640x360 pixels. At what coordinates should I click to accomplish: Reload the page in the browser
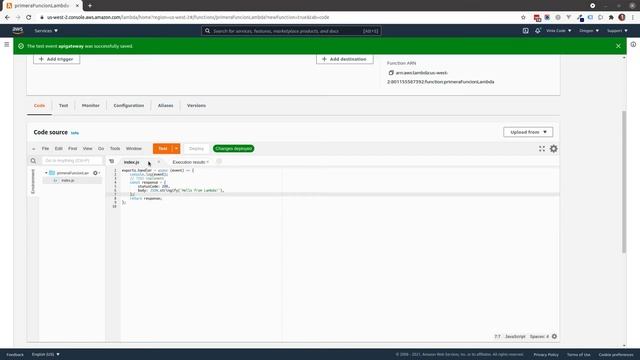pyautogui.click(x=29, y=18)
